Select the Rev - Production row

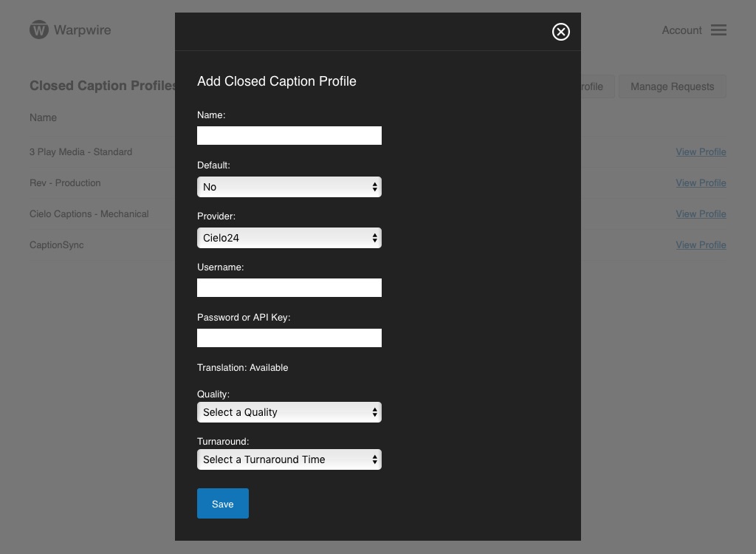coord(377,183)
